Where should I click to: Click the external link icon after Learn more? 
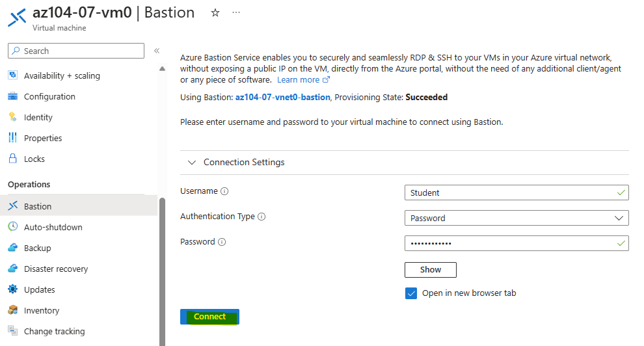[x=326, y=79]
